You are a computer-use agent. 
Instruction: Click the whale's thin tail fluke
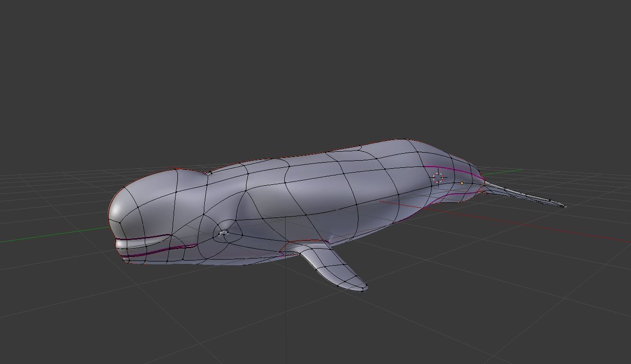tap(524, 195)
